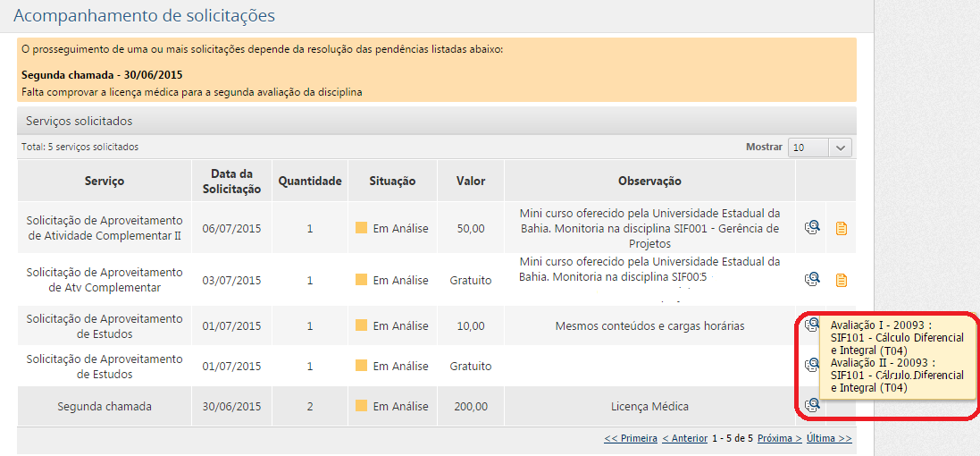The height and width of the screenshot is (456, 980).
Task: Click magnifier icon for Gratuito Aproveitamento de Estudos
Action: [x=812, y=365]
